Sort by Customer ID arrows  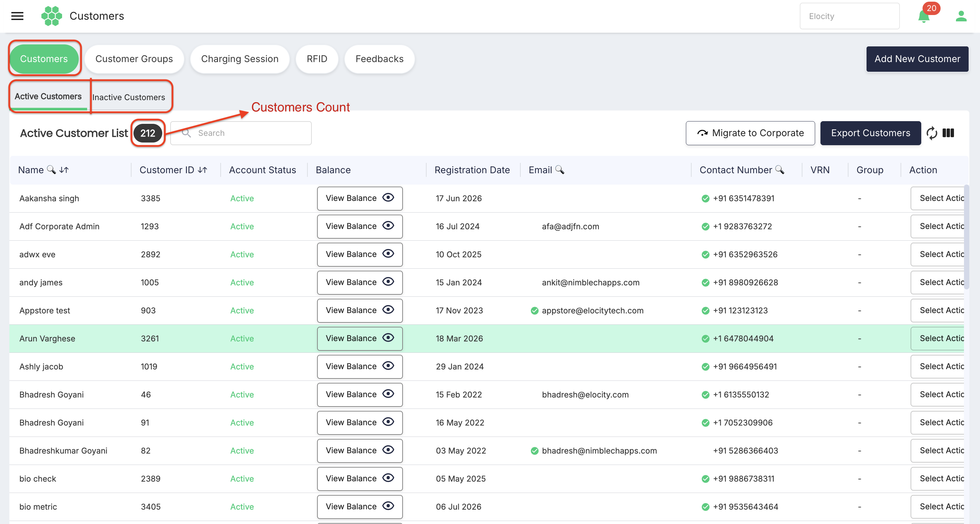tap(202, 170)
